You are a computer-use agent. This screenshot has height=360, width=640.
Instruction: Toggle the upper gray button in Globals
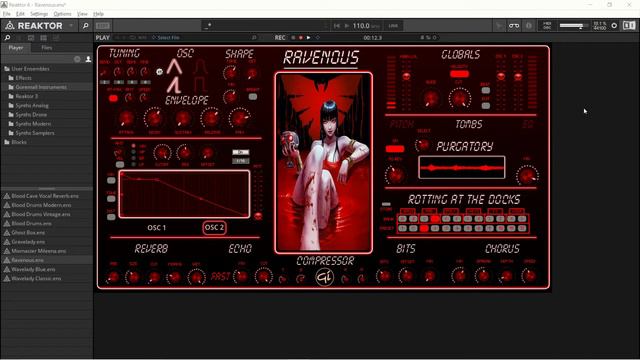(486, 90)
